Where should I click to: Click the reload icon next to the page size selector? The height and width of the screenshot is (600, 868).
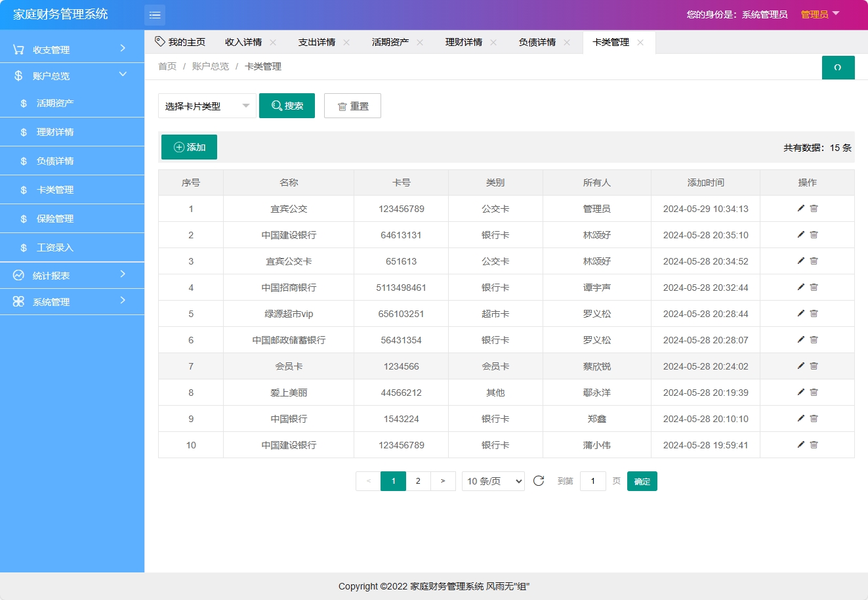tap(539, 481)
